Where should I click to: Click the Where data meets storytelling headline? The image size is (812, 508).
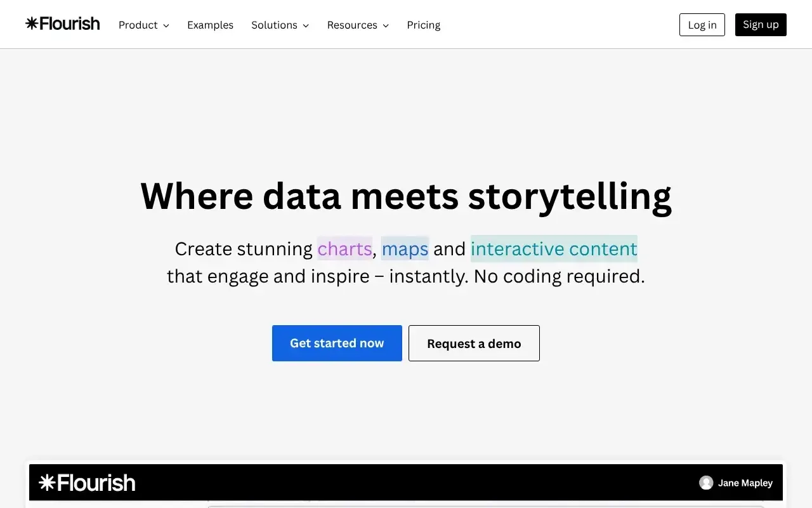(x=406, y=196)
